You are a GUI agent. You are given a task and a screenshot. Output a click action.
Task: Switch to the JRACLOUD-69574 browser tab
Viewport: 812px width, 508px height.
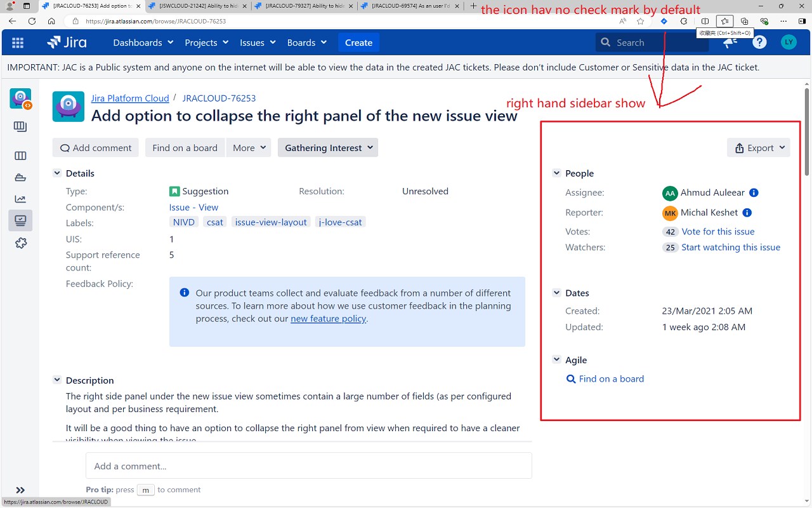[x=410, y=6]
